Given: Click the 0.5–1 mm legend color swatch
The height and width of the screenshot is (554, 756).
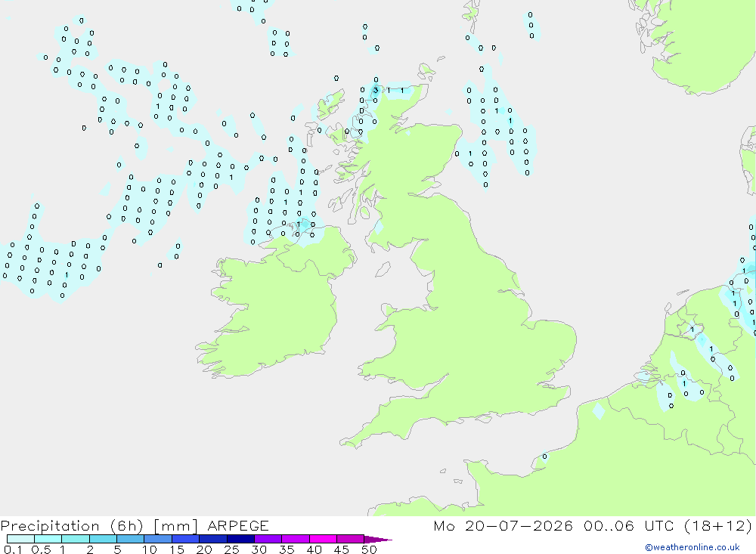Looking at the screenshot, I should [x=48, y=539].
